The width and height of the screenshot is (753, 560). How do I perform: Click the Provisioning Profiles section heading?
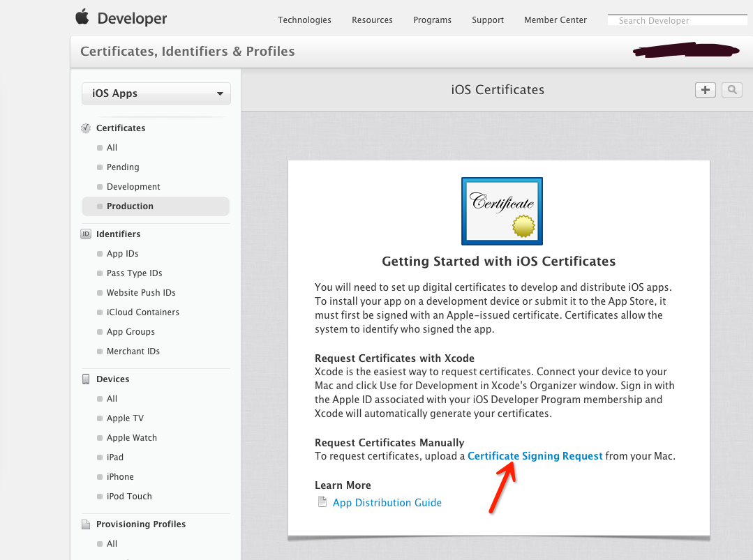(141, 524)
